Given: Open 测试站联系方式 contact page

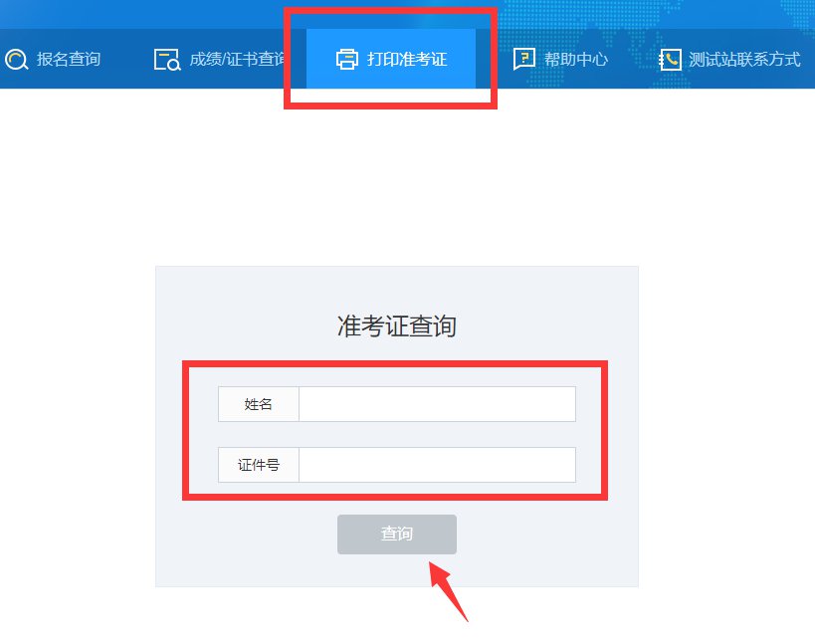Looking at the screenshot, I should [x=744, y=60].
